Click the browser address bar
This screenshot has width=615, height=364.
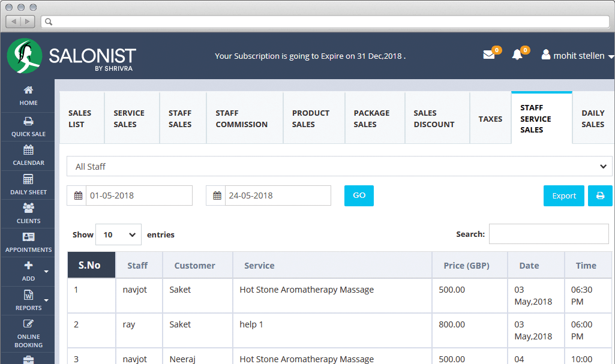[325, 22]
